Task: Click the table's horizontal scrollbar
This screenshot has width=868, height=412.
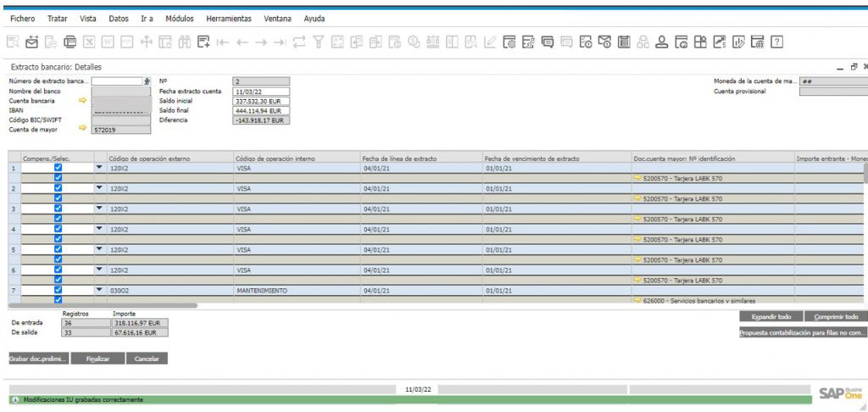Action: [x=103, y=305]
